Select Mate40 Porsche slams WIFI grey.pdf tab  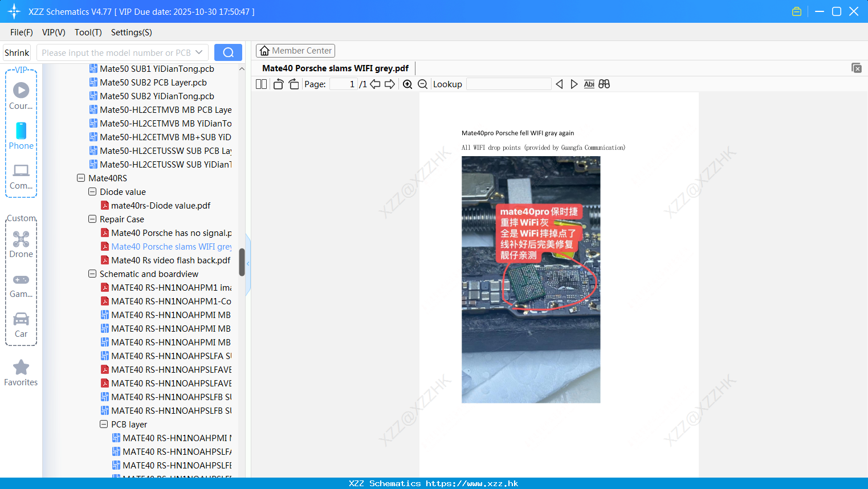(x=335, y=68)
